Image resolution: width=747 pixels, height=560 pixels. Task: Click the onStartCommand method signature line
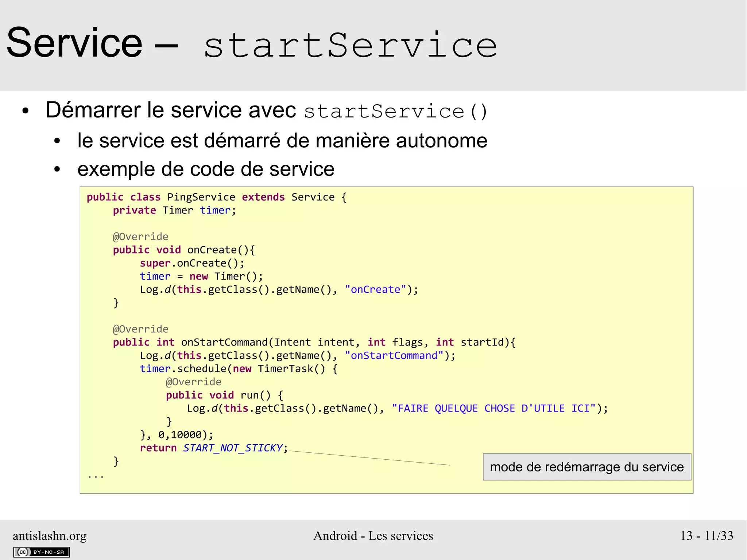click(314, 342)
